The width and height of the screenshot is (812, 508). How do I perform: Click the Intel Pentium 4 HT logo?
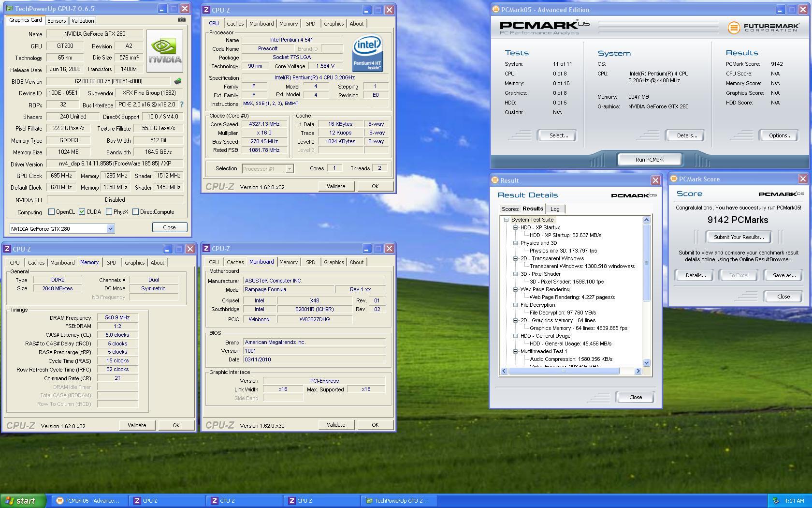click(x=367, y=53)
